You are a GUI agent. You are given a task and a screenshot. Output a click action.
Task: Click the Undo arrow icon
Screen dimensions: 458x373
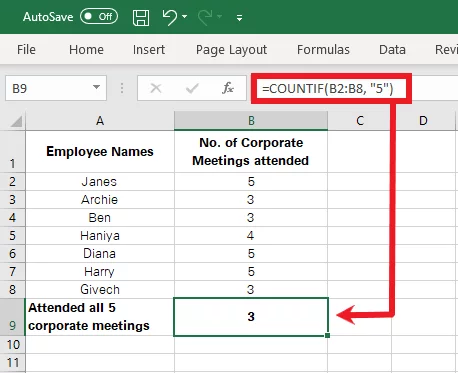click(x=170, y=17)
